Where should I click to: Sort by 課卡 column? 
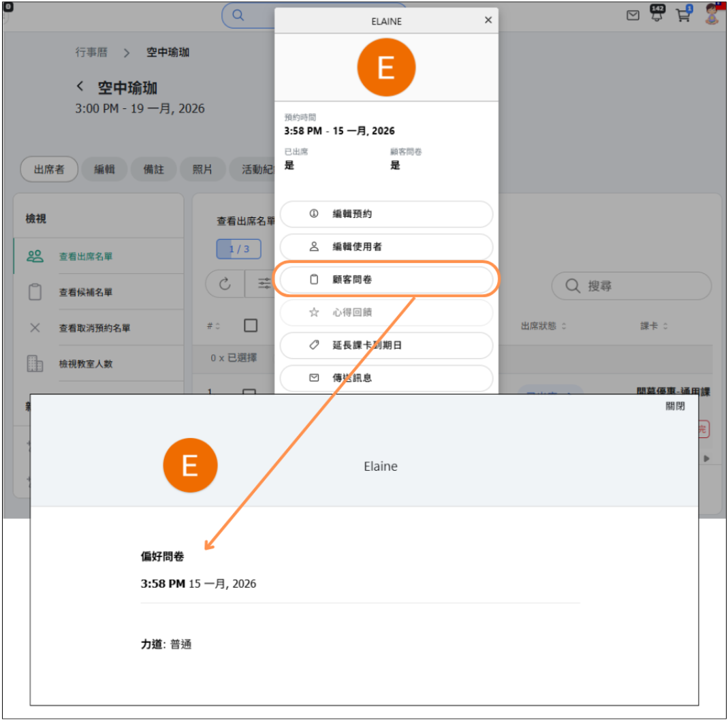pos(653,326)
